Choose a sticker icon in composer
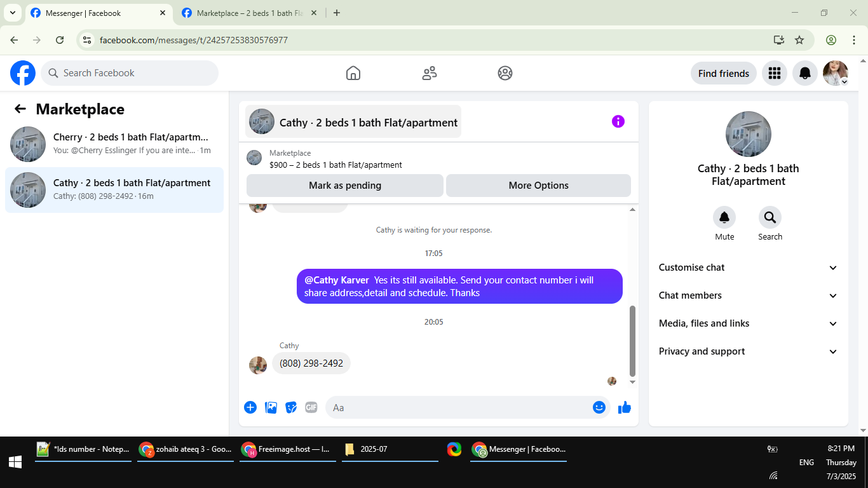This screenshot has width=868, height=488. (291, 407)
